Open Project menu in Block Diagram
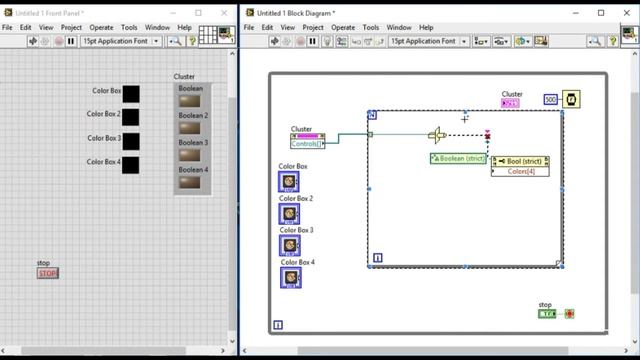 tap(313, 27)
